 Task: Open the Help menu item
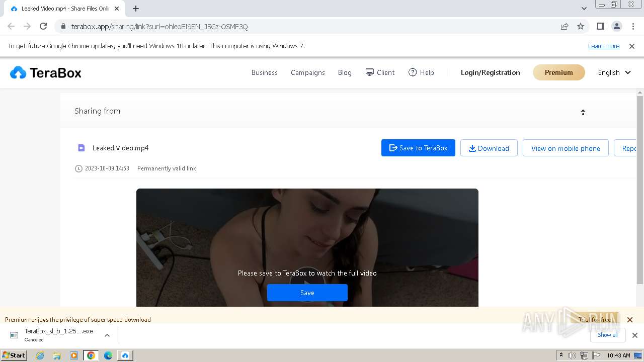(421, 72)
